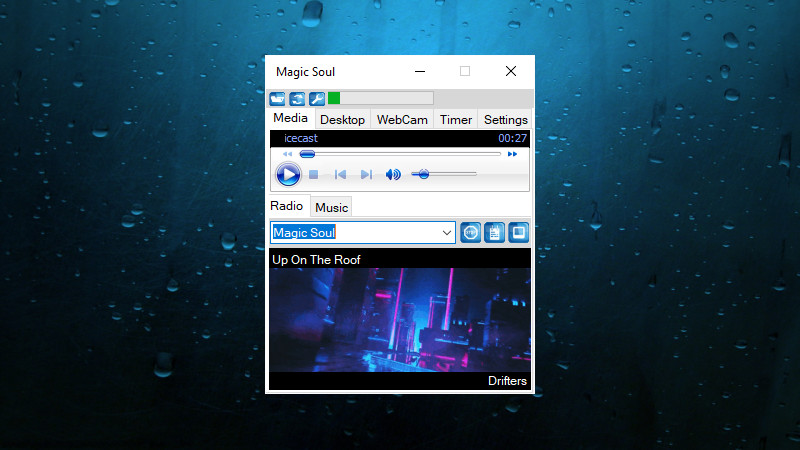Click the volume slider handle
The image size is (800, 450).
coord(423,174)
